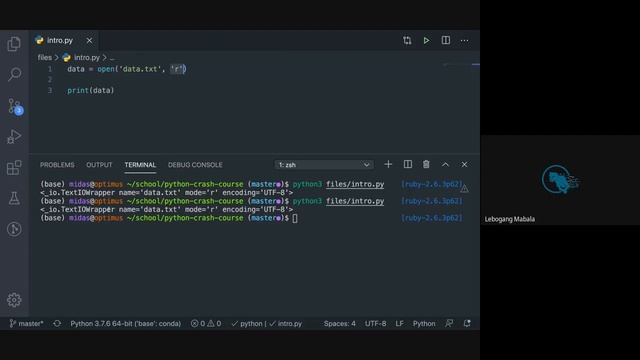Open the Testing flask view
The image size is (640, 360).
coord(14,198)
